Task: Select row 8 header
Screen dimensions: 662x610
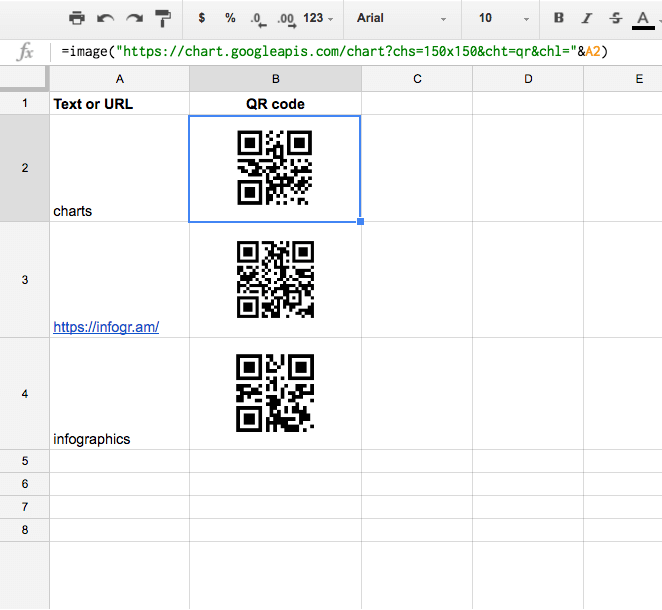Action: [x=24, y=530]
